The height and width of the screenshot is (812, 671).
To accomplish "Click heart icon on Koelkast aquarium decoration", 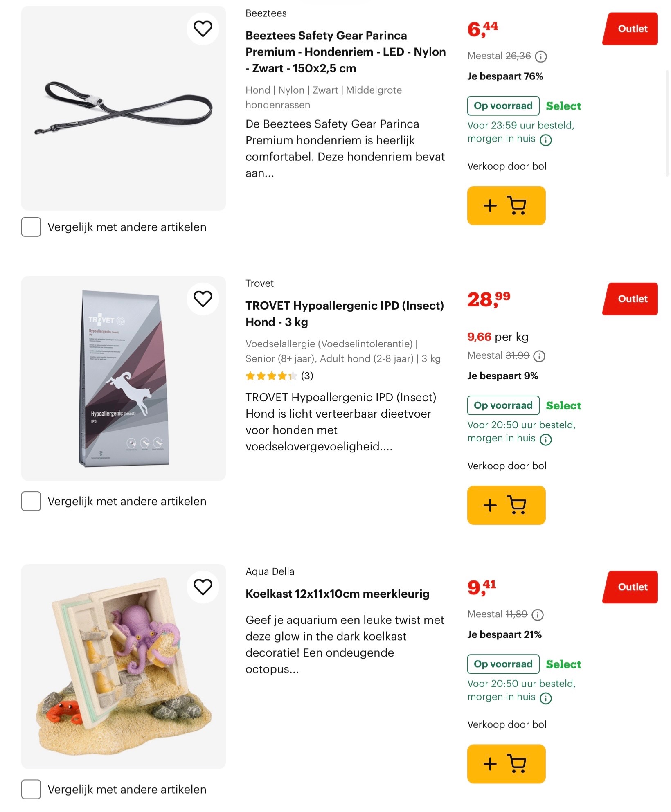I will point(203,587).
